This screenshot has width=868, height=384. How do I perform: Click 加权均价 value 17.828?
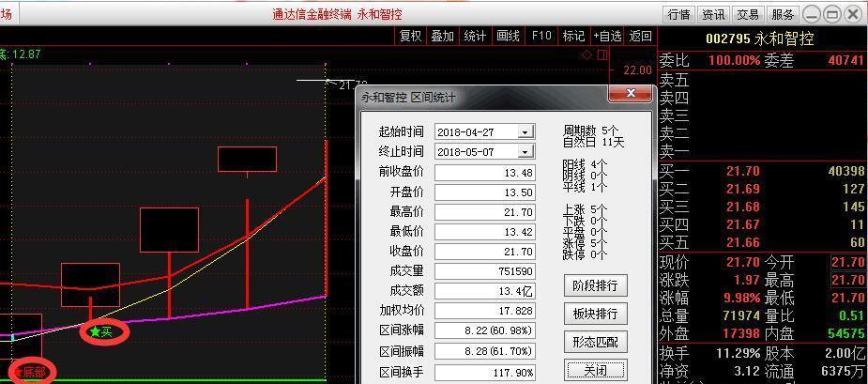point(485,311)
